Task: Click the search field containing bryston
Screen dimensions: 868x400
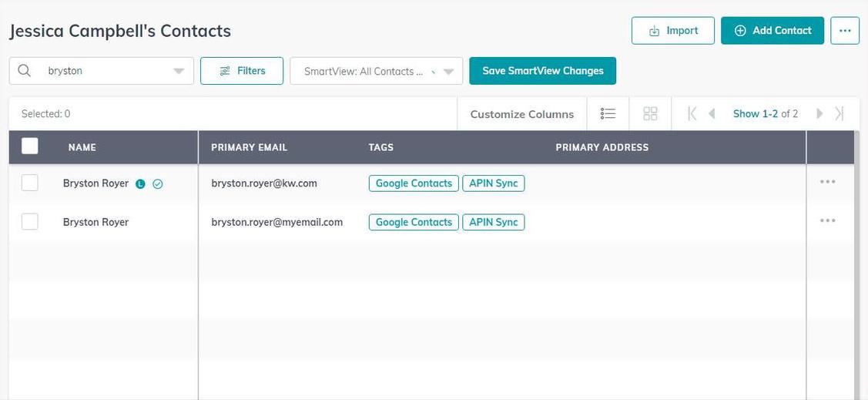Action: tap(102, 71)
